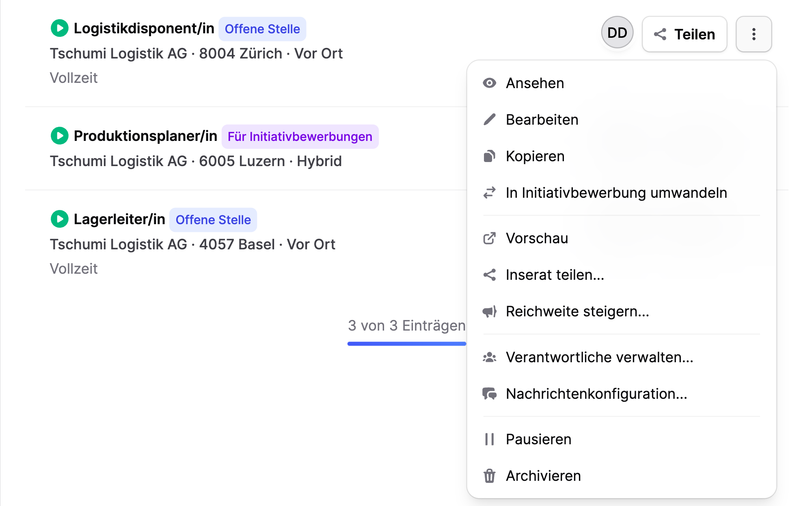Image resolution: width=812 pixels, height=506 pixels.
Task: Select Inserat teilen in the menu
Action: [555, 275]
